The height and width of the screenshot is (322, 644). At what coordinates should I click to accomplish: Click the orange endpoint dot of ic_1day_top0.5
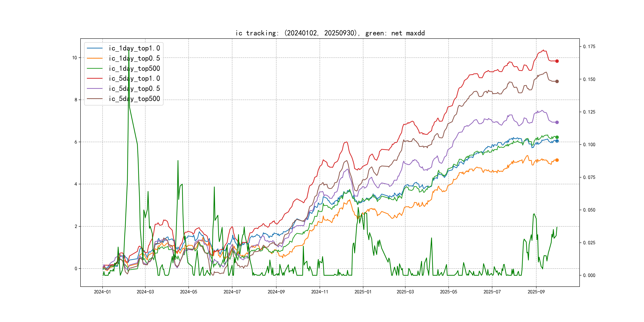click(x=557, y=160)
